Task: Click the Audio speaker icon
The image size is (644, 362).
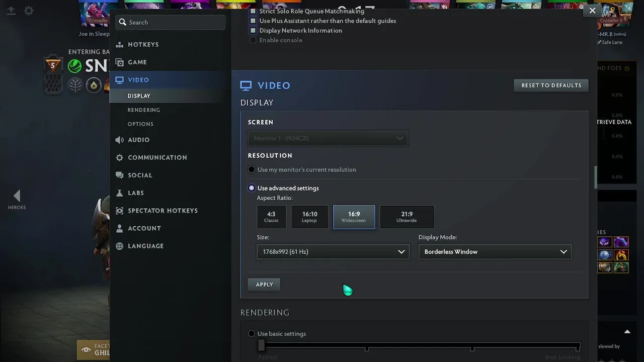Action: 119,140
